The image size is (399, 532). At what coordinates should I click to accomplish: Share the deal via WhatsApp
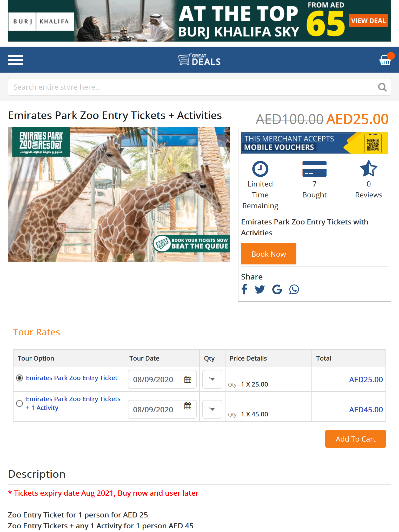(294, 289)
